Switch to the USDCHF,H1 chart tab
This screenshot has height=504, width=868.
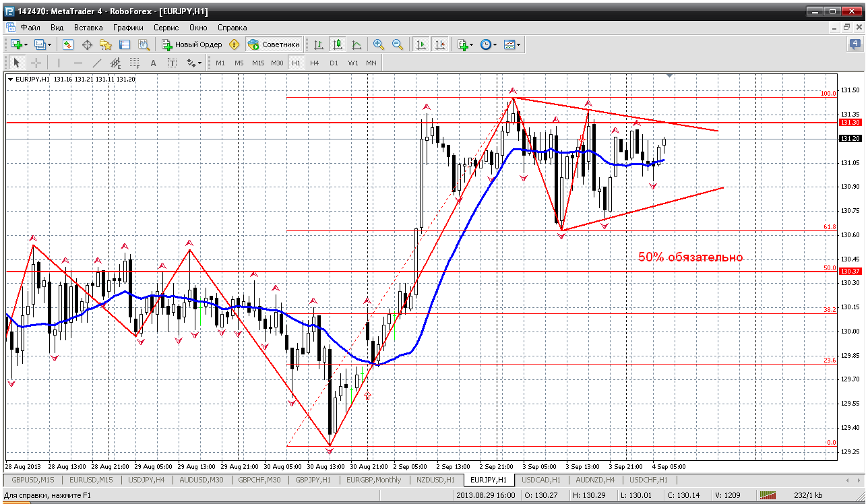pyautogui.click(x=648, y=480)
